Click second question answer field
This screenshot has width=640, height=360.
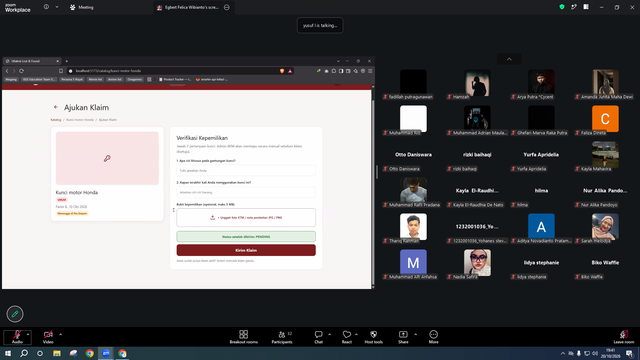coord(246,192)
